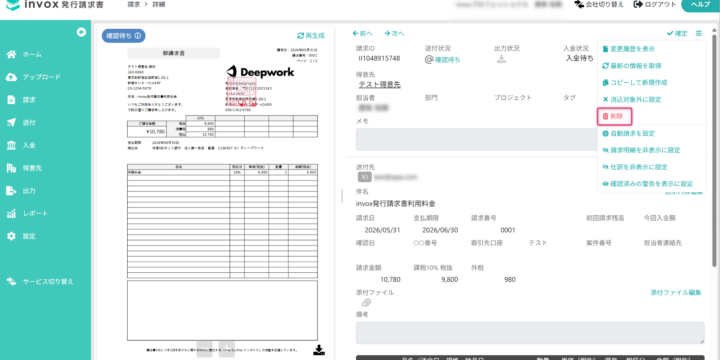Go to the next invoice with 次へ

(394, 33)
